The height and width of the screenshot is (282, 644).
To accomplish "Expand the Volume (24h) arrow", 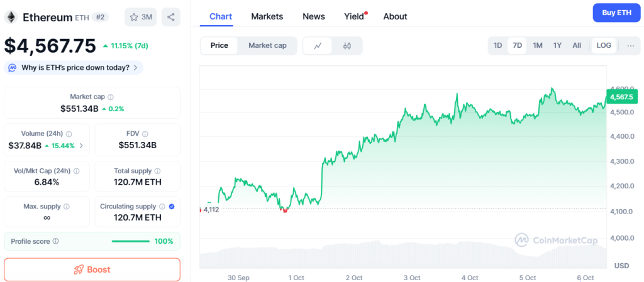I will point(80,146).
